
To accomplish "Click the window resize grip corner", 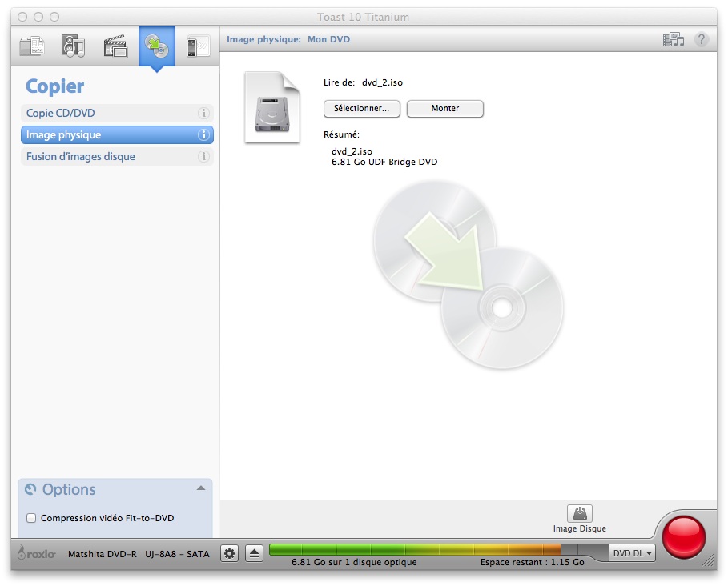I will click(x=709, y=560).
